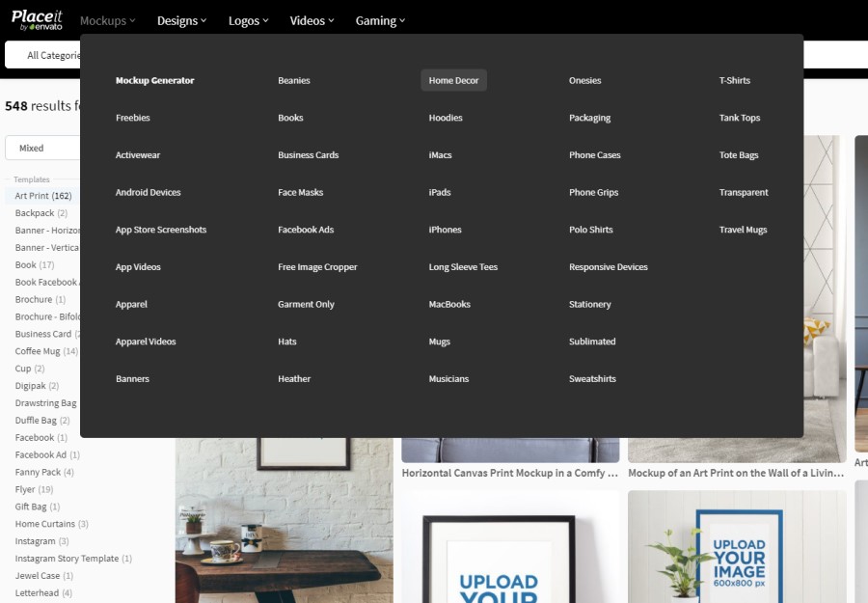The height and width of the screenshot is (603, 868).
Task: Launch the Free Image Cropper
Action: [317, 267]
